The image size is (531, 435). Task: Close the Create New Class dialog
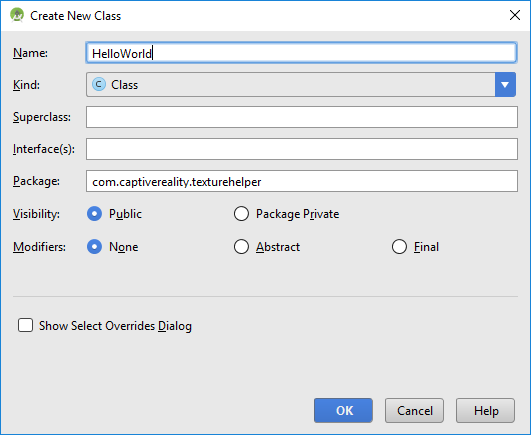pyautogui.click(x=515, y=15)
